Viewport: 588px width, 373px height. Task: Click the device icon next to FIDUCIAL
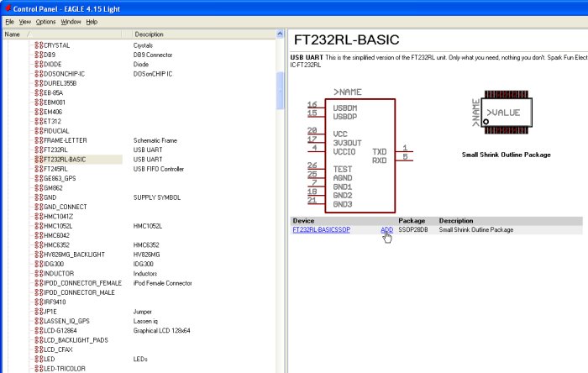click(39, 131)
